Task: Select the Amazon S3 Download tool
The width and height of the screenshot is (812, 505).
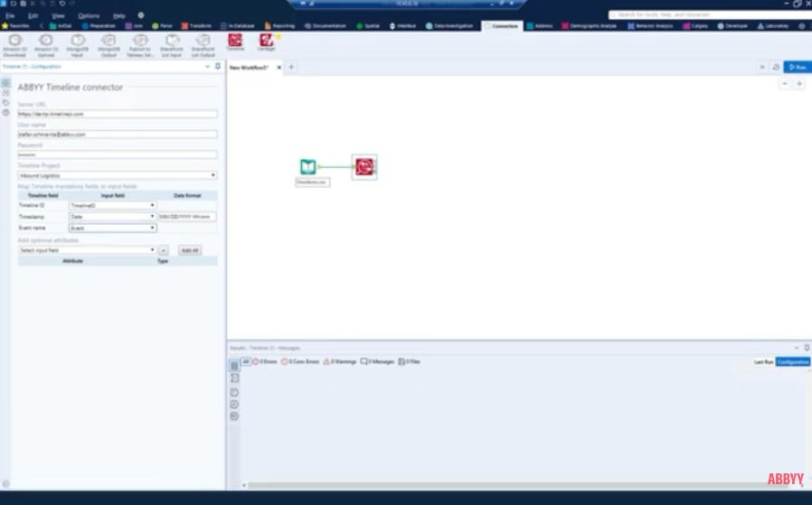Action: coord(15,45)
